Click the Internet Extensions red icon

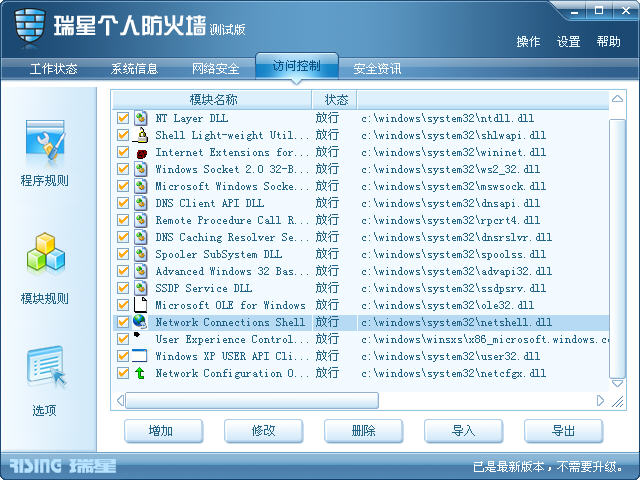pyautogui.click(x=141, y=153)
